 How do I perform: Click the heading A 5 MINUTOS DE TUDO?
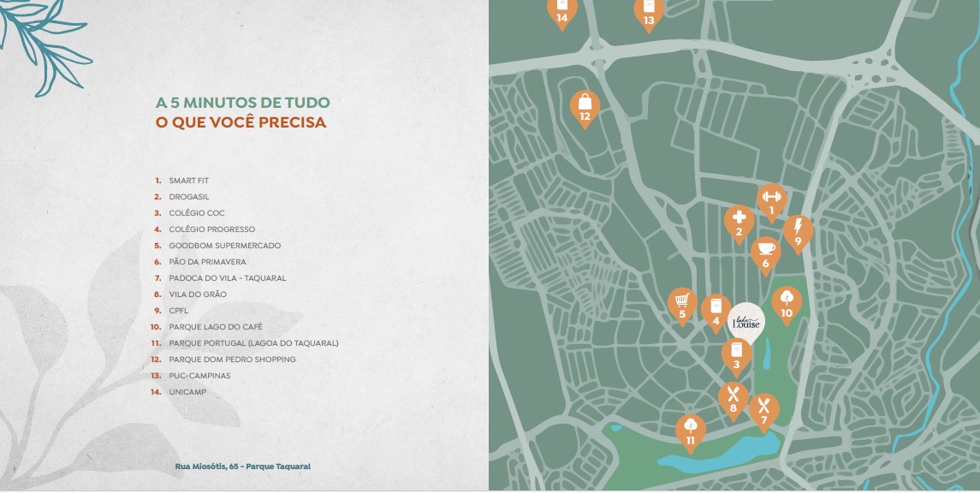(x=242, y=103)
